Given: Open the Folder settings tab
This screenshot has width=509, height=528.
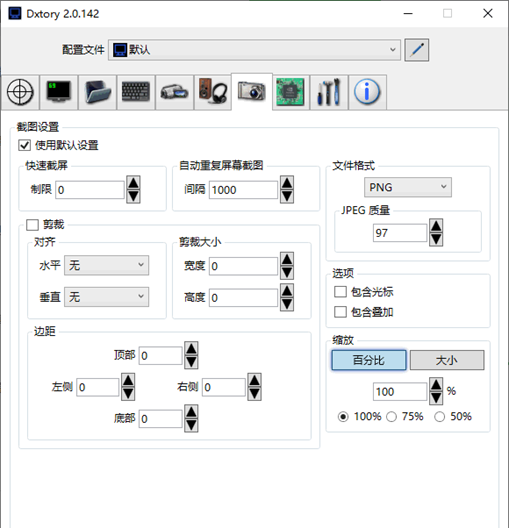Looking at the screenshot, I should [97, 92].
